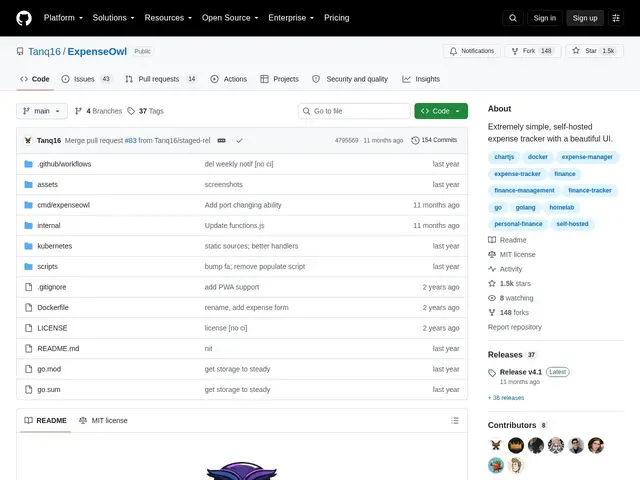Open the docker topic tag

[538, 157]
